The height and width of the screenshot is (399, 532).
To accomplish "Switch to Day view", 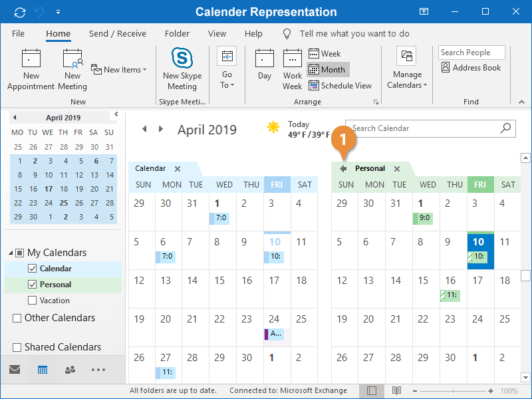I will coord(265,60).
